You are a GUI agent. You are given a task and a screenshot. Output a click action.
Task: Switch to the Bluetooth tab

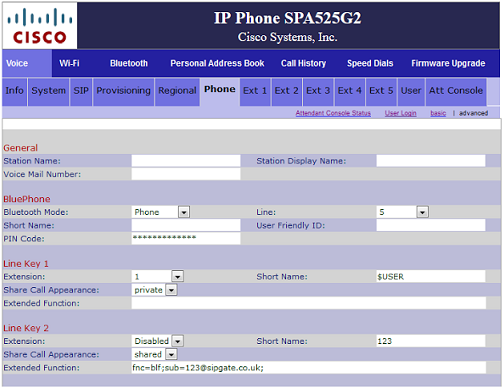pos(129,63)
